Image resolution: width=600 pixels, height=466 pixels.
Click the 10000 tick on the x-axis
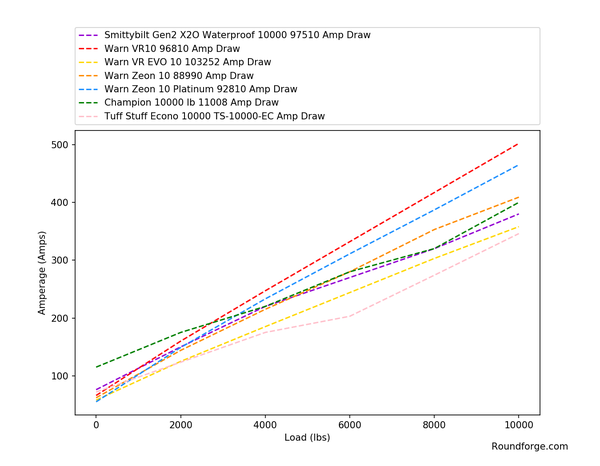518,423
